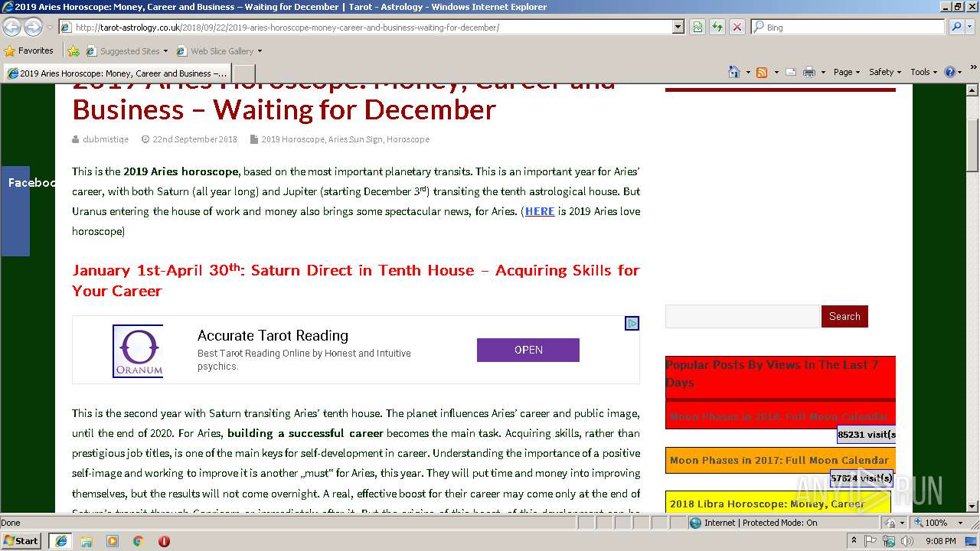Image resolution: width=980 pixels, height=551 pixels.
Task: Click the Home icon in command bar
Action: click(734, 72)
